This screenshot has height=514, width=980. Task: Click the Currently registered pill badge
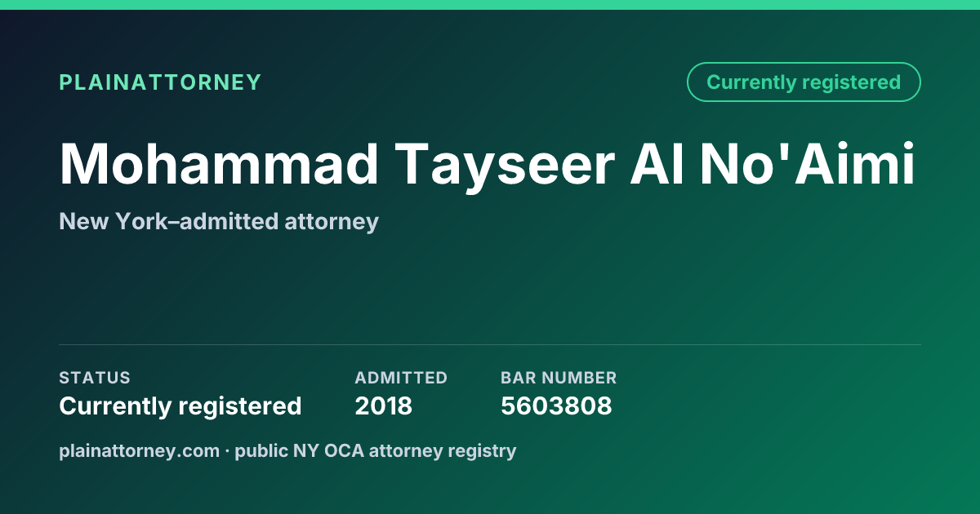pos(804,82)
